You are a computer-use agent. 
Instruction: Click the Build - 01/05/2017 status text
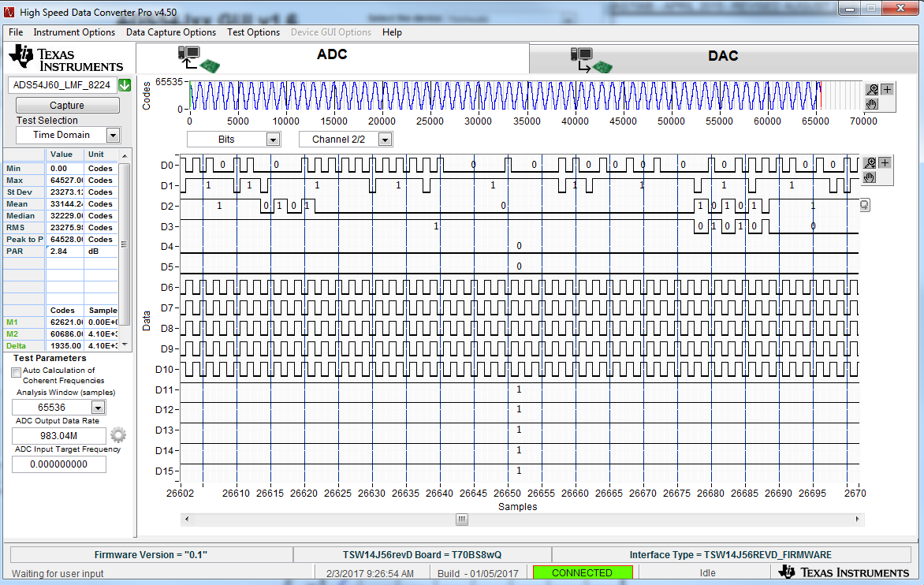coord(478,573)
